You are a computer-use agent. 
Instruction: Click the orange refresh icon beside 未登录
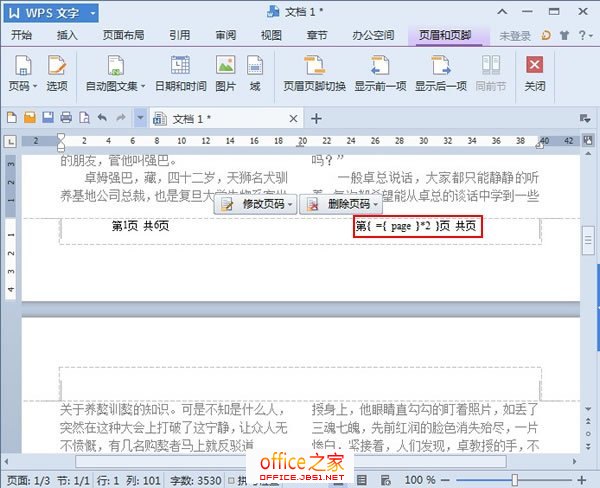tap(546, 36)
